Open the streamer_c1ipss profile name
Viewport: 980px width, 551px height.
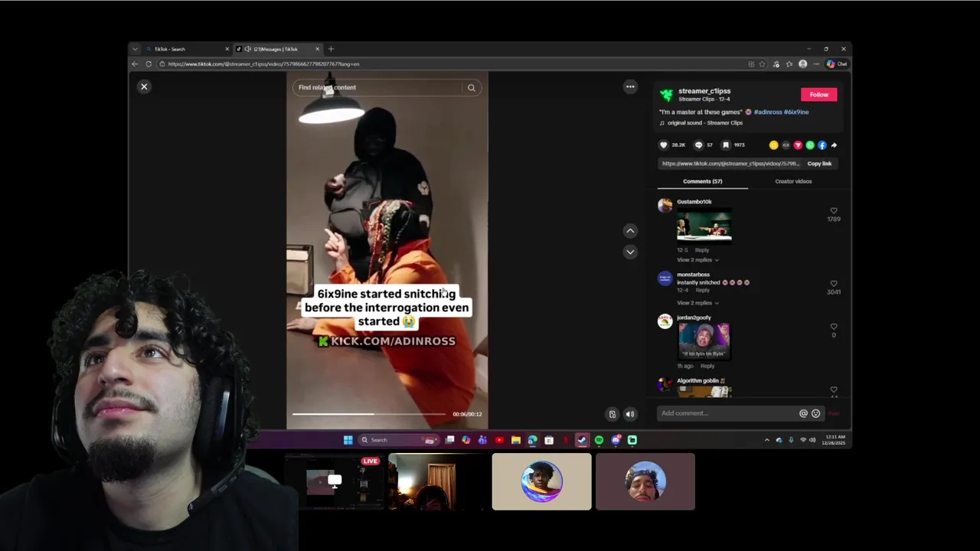(704, 91)
